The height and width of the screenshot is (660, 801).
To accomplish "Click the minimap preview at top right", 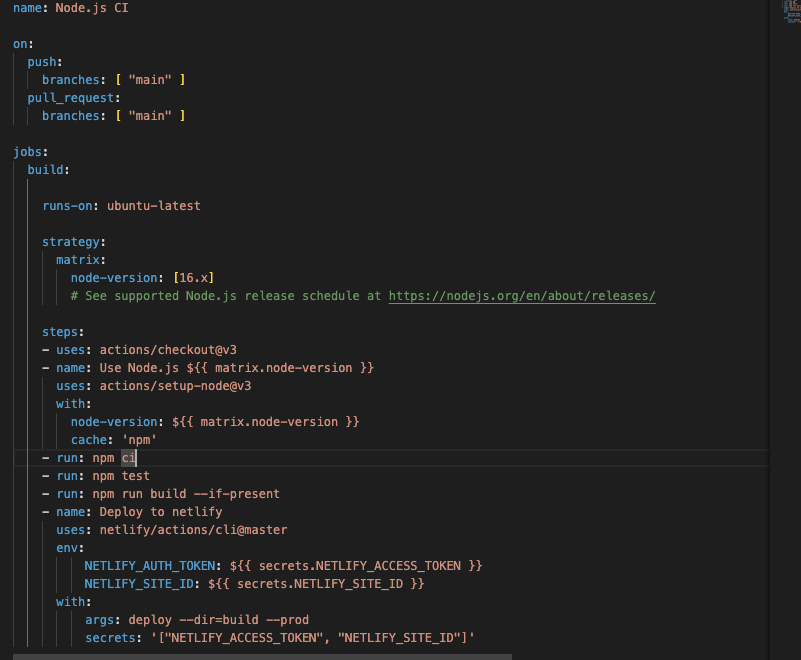I will click(x=791, y=12).
